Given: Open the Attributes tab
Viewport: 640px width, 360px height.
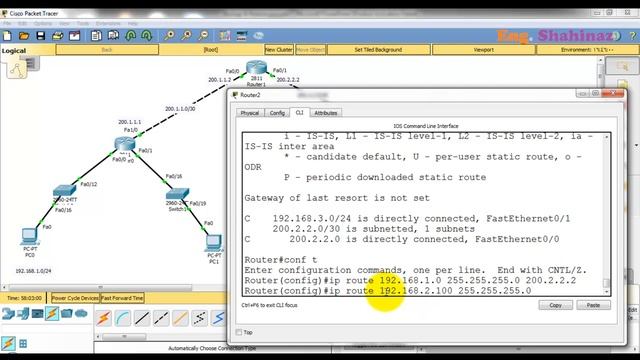Looking at the screenshot, I should 326,113.
